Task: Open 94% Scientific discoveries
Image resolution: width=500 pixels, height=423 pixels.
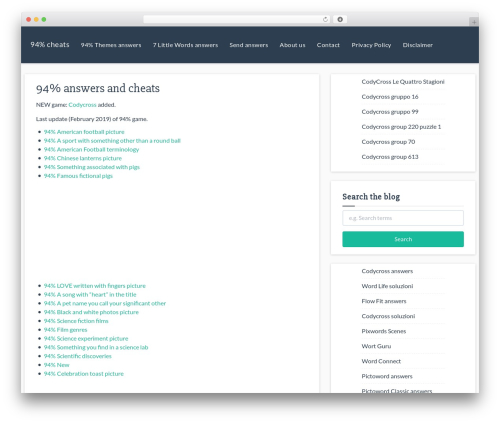Action: [x=78, y=356]
